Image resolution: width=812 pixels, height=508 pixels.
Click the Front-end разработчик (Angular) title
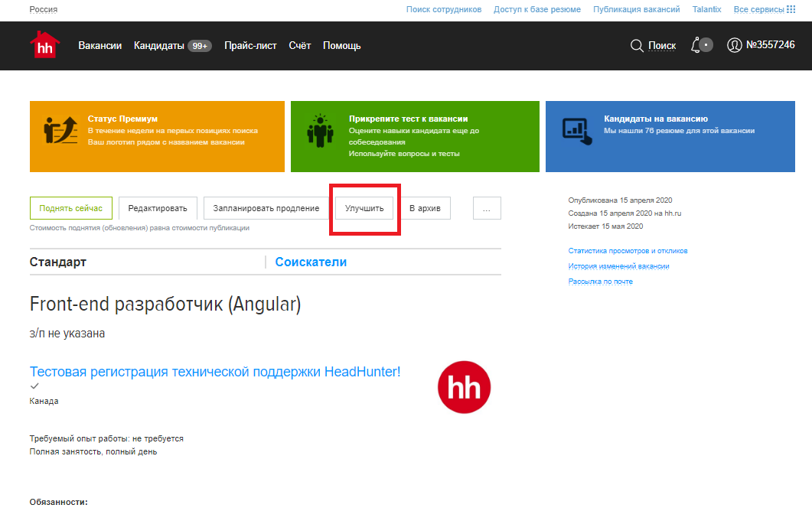(165, 304)
